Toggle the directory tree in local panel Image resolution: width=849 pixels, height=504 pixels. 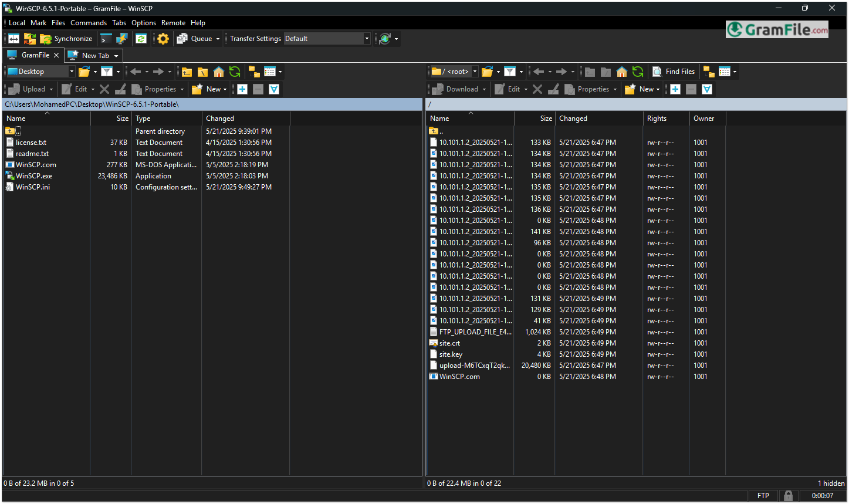click(254, 72)
